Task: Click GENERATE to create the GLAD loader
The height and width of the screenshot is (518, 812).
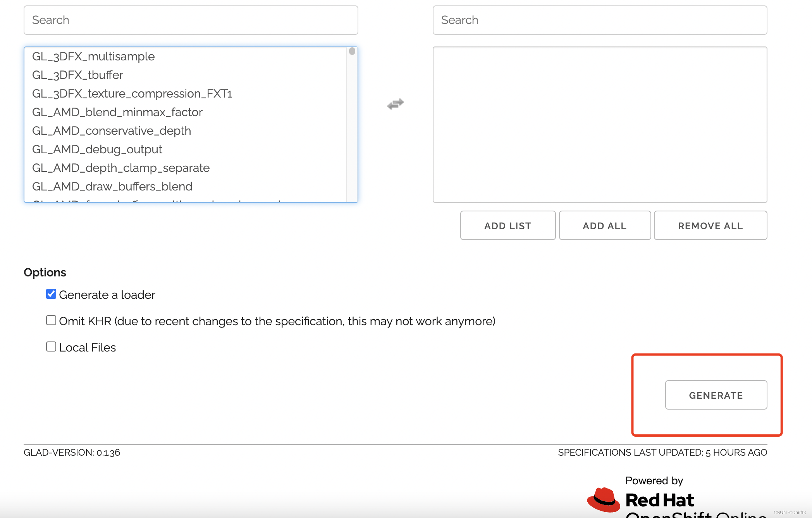Action: pyautogui.click(x=715, y=395)
